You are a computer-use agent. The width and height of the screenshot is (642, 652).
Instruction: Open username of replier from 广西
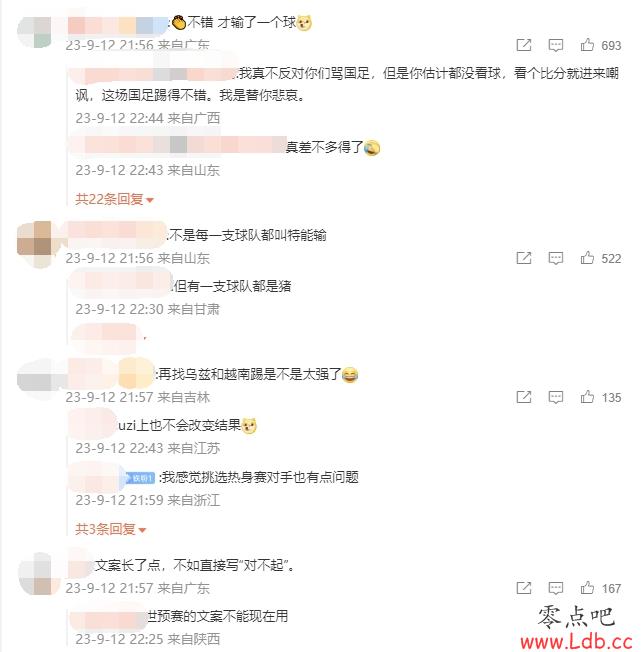(153, 74)
